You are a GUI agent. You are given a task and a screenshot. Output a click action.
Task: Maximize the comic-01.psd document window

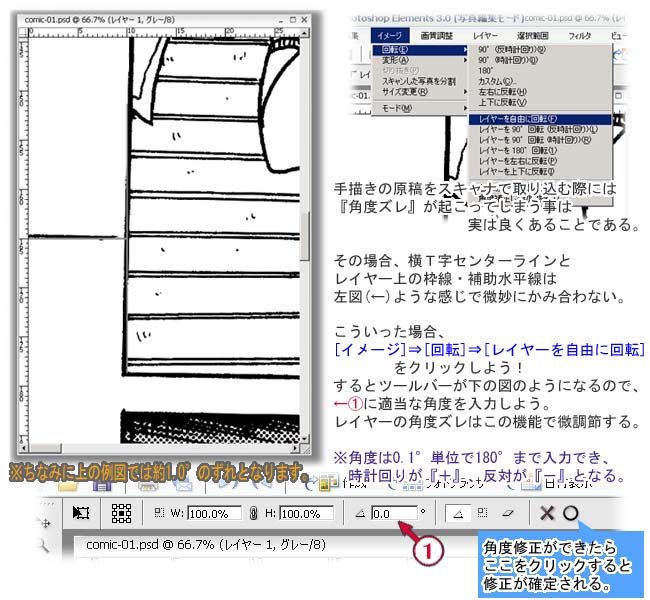pyautogui.click(x=293, y=20)
